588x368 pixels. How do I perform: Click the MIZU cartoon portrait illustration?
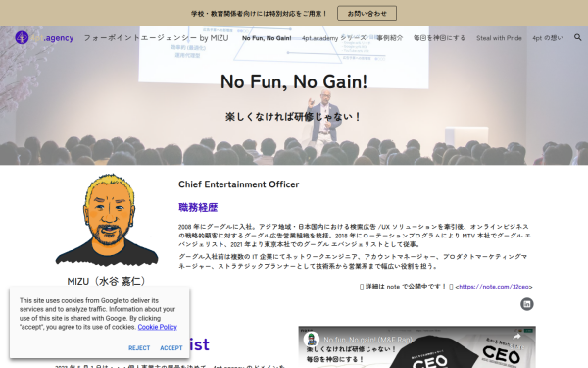[x=107, y=220]
